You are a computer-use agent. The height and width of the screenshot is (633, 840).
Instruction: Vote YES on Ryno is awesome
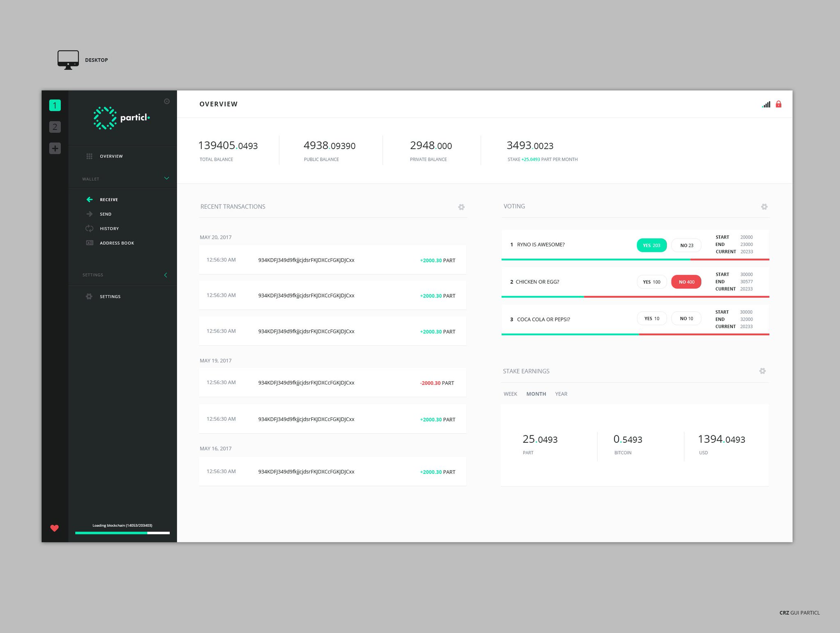point(651,245)
